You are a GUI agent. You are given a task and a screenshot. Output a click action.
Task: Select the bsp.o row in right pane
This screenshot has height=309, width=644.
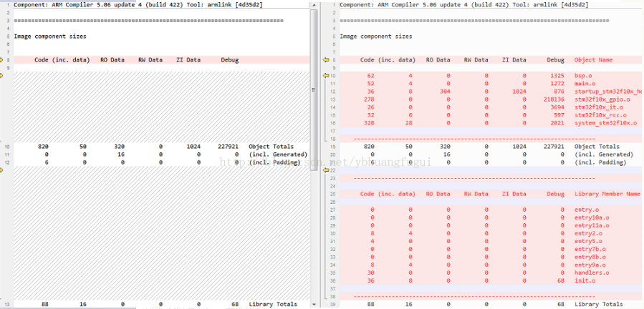point(491,76)
